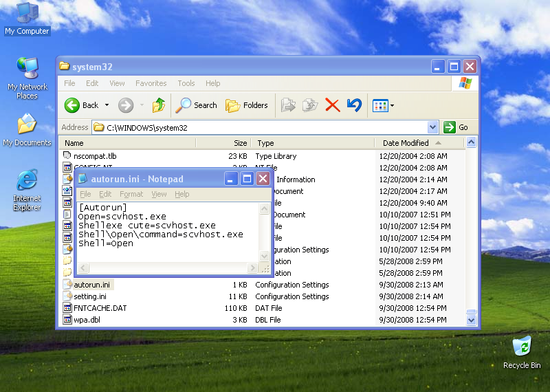Viewport: 550px width, 392px height.
Task: Toggle the Folders pane button
Action: [x=246, y=105]
